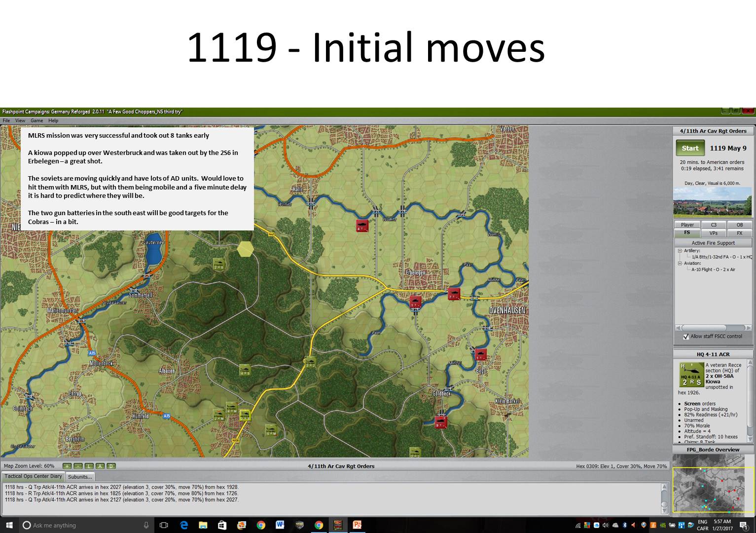Open the Action Center notifications
This screenshot has height=533, width=756.
point(744,525)
